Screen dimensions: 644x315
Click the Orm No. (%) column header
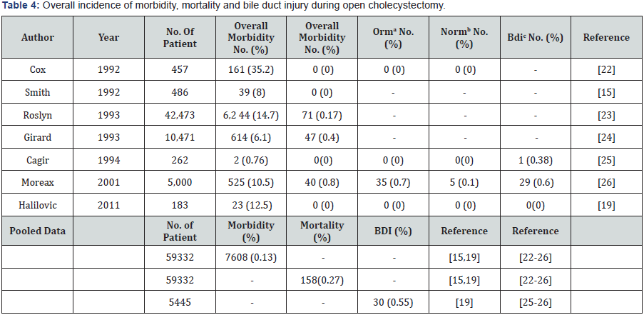pos(393,37)
